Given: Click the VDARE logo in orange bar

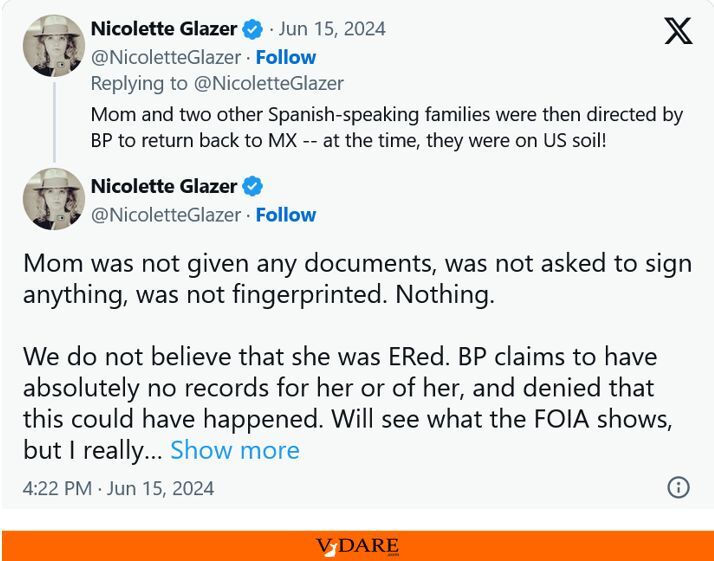Looking at the screenshot, I should 357,546.
